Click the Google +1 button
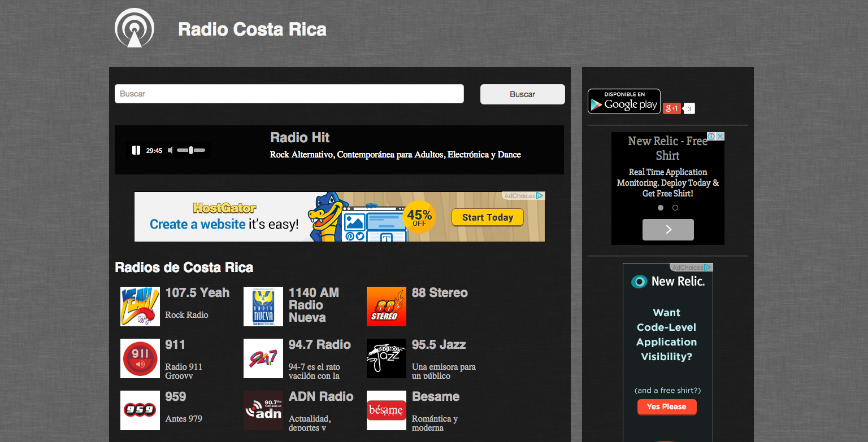The image size is (868, 442). [671, 108]
